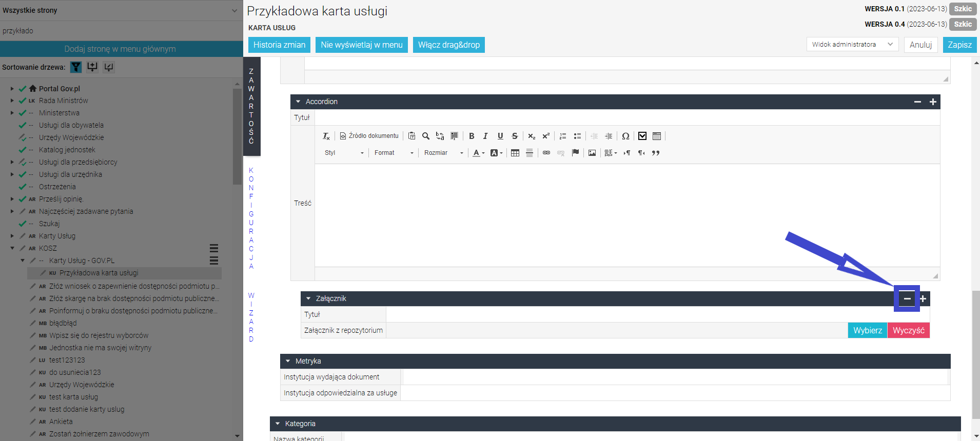Save with the Zapisz button

[959, 45]
